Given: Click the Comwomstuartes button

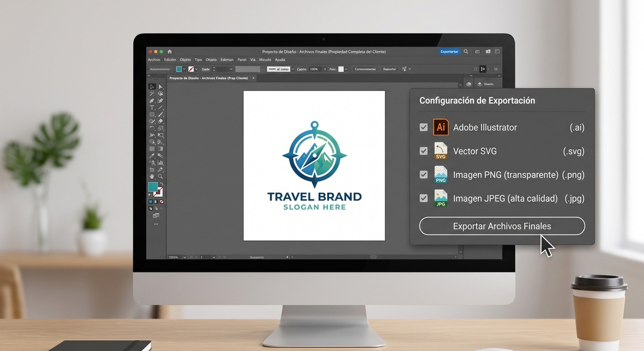Looking at the screenshot, I should pos(365,69).
